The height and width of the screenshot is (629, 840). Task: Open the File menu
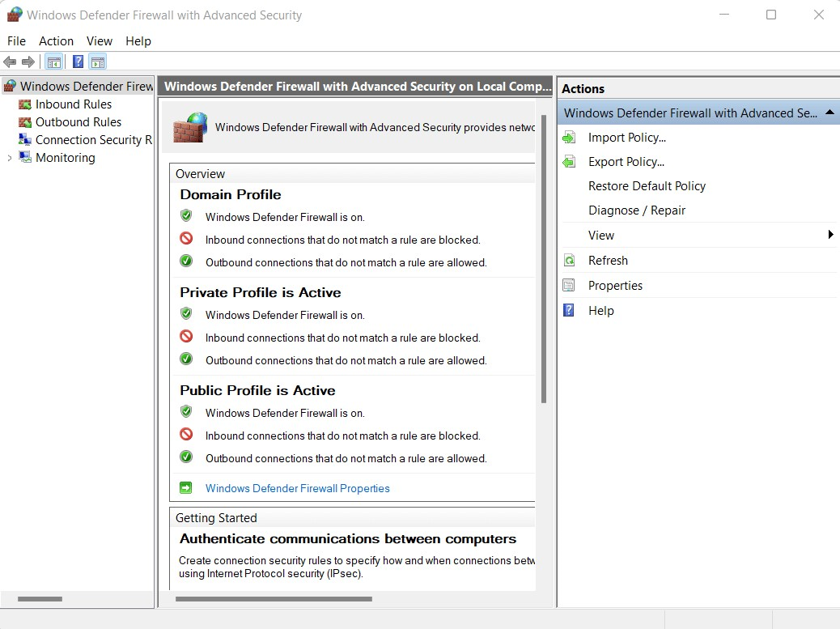pyautogui.click(x=17, y=41)
